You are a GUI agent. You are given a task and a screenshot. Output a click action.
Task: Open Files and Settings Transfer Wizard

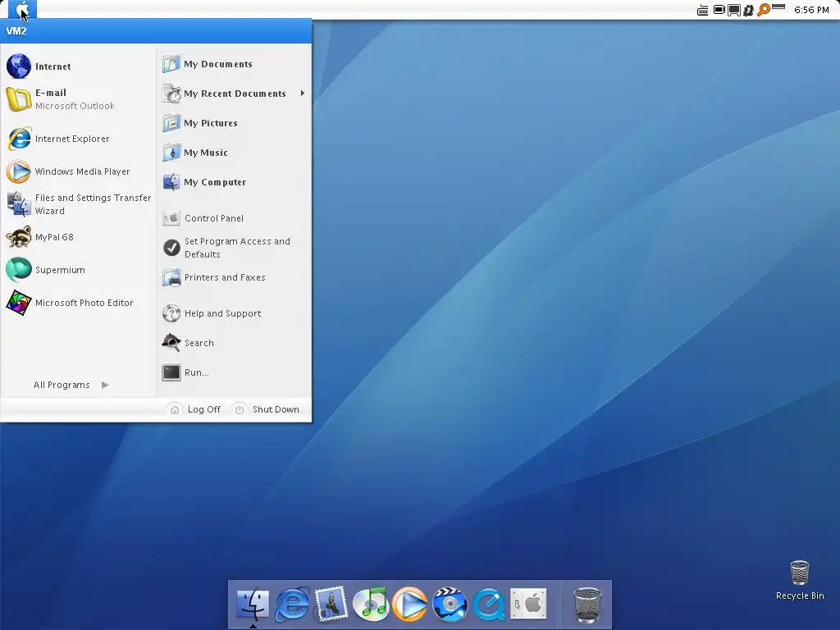[78, 204]
